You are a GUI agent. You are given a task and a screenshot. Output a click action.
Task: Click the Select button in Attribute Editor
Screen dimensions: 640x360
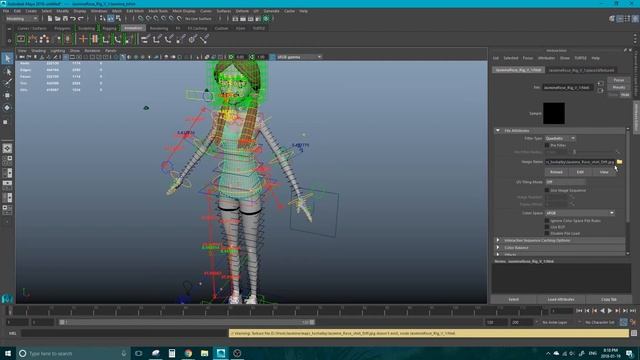tap(513, 300)
